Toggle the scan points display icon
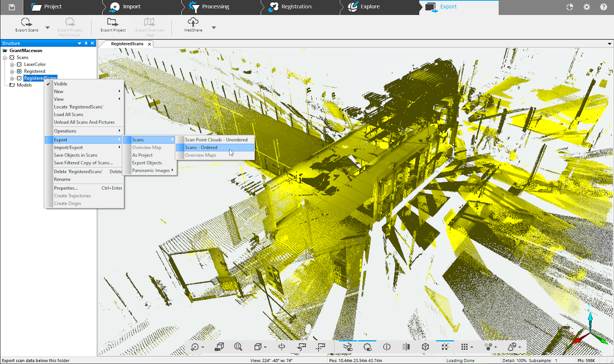The image size is (614, 364). (x=348, y=347)
